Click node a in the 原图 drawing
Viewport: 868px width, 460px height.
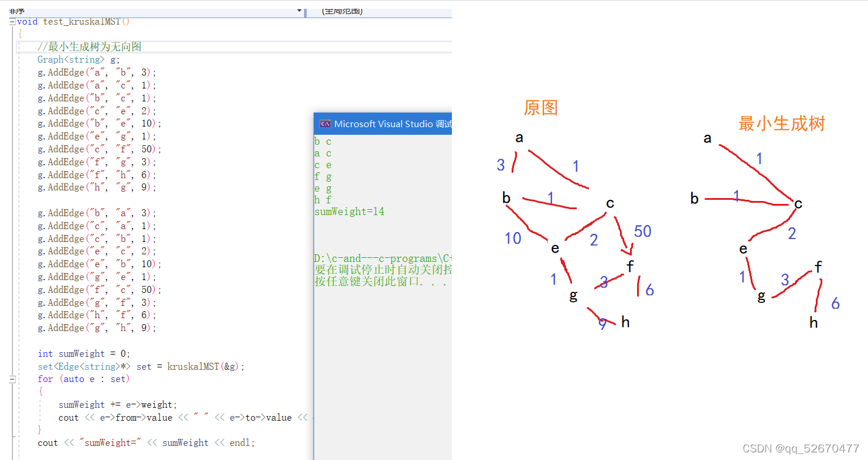(519, 137)
